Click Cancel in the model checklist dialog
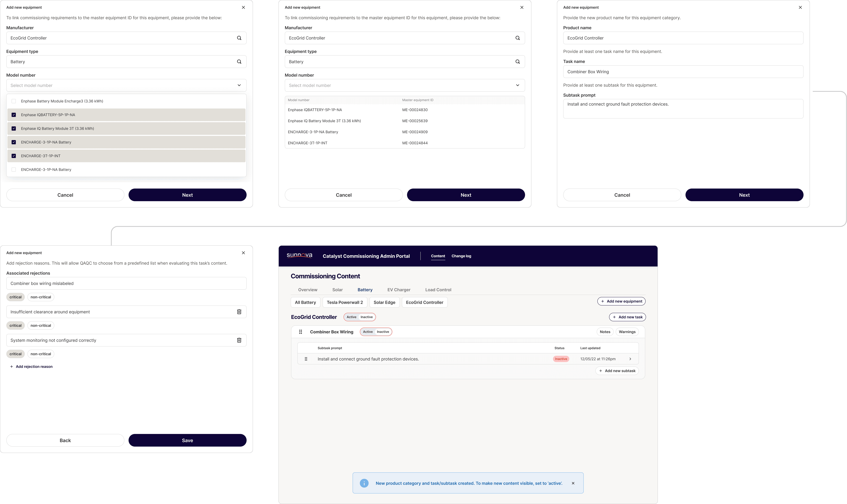This screenshot has height=504, width=847. click(65, 195)
